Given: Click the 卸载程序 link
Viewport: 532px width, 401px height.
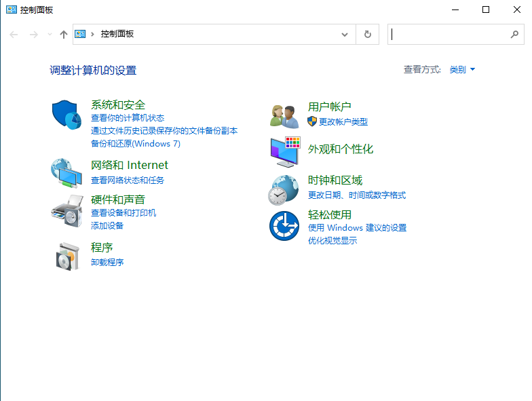Looking at the screenshot, I should 107,262.
